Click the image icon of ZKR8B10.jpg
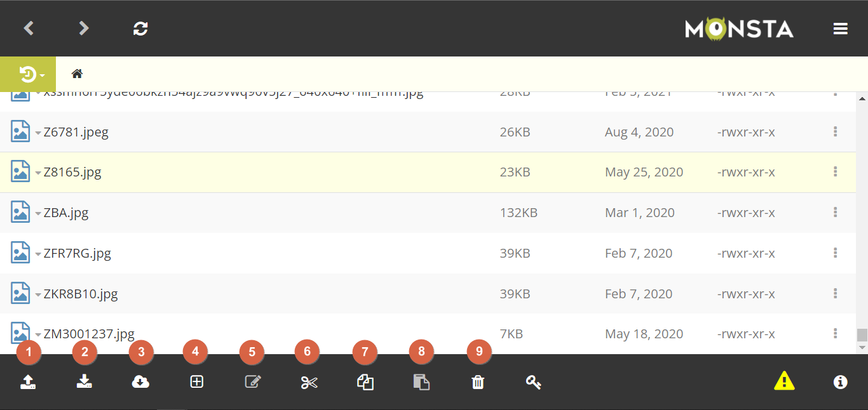 pos(20,293)
